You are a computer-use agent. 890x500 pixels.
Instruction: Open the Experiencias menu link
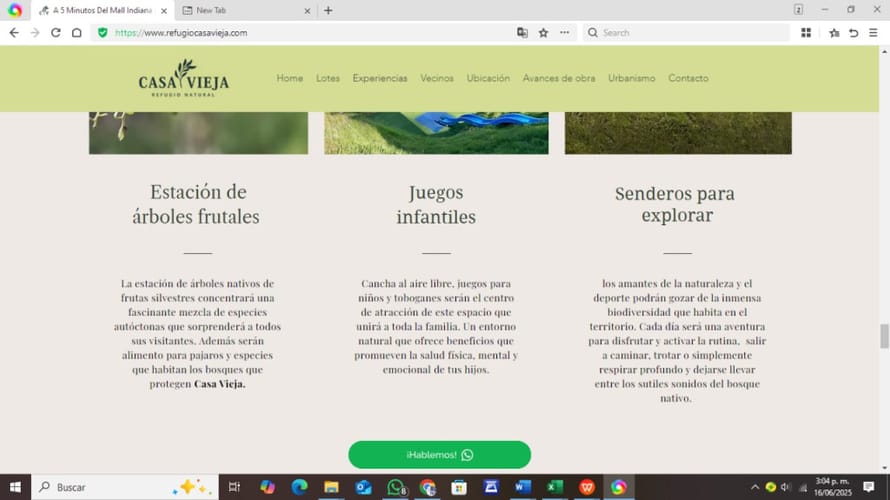pos(380,78)
